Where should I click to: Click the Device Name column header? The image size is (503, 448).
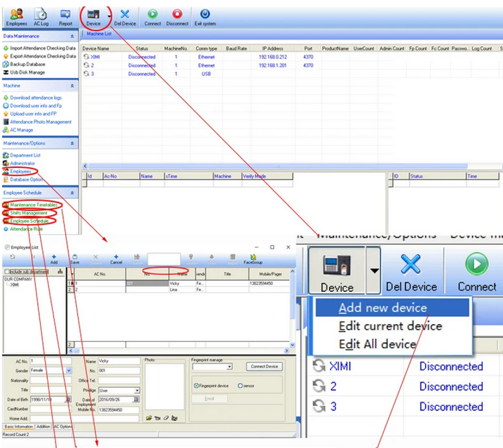(x=101, y=48)
